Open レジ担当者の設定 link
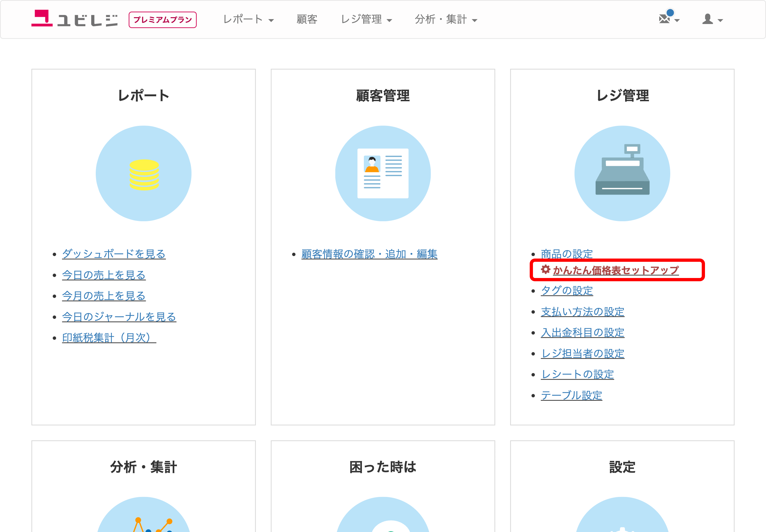Image resolution: width=766 pixels, height=532 pixels. (x=582, y=354)
